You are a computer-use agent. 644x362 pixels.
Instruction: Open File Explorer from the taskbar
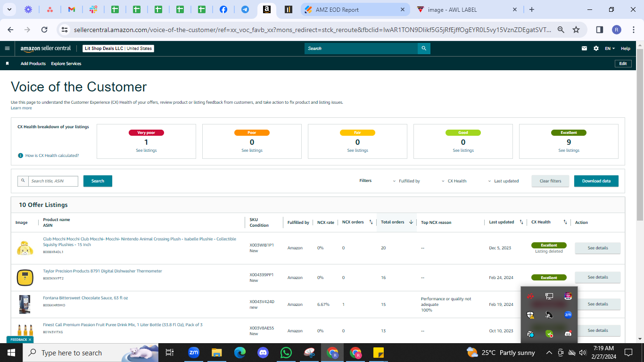coord(216,353)
